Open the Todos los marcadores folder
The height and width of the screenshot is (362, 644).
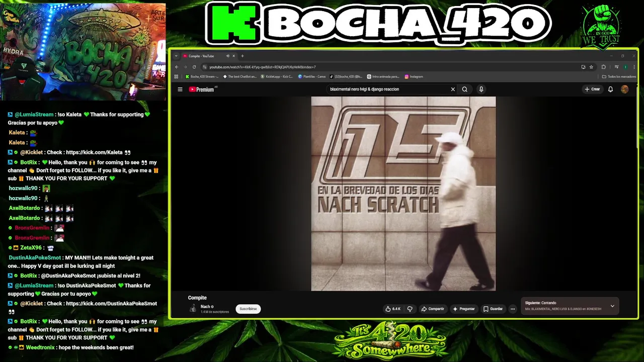[619, 76]
